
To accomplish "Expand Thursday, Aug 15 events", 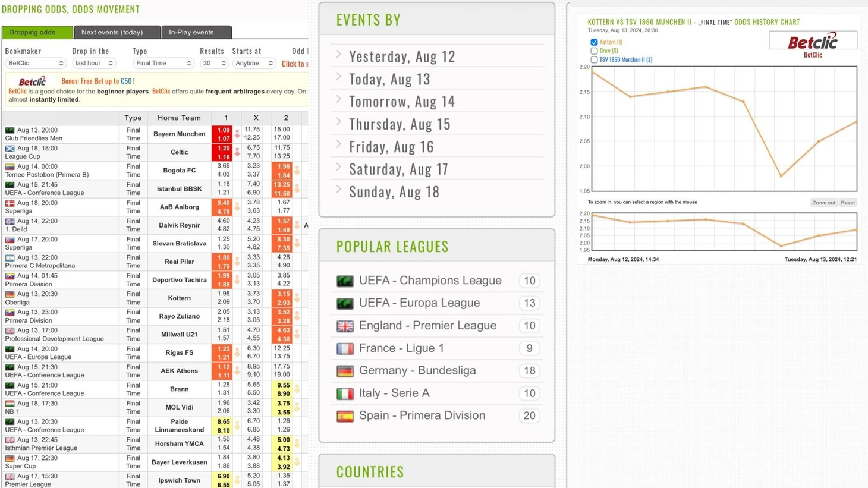I will click(400, 124).
